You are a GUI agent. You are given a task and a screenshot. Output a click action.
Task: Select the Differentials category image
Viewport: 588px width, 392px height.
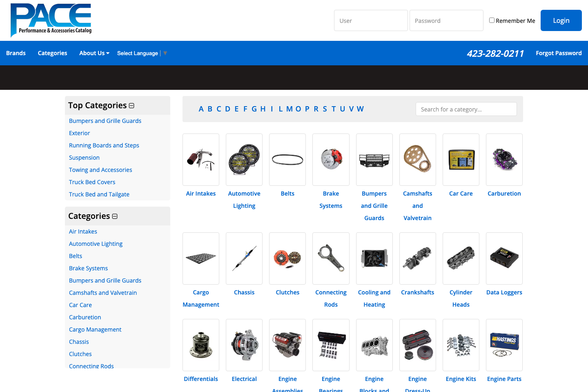click(201, 345)
